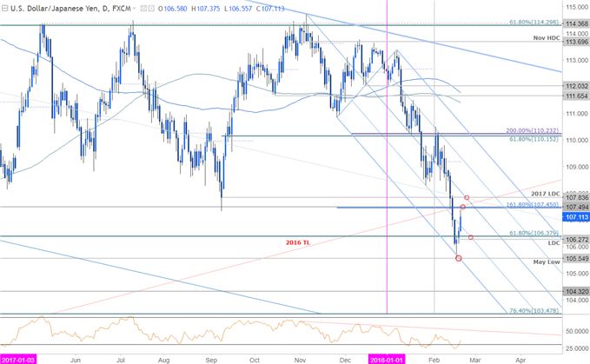Image resolution: width=590 pixels, height=364 pixels.
Task: Click the 111.000 value on the price axis
Action: coord(576,114)
